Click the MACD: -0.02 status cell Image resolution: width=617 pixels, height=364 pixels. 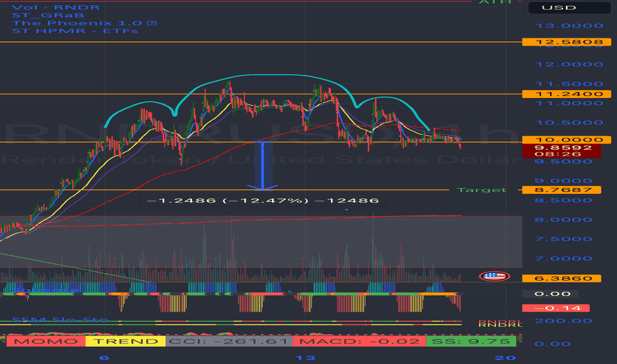tap(359, 341)
